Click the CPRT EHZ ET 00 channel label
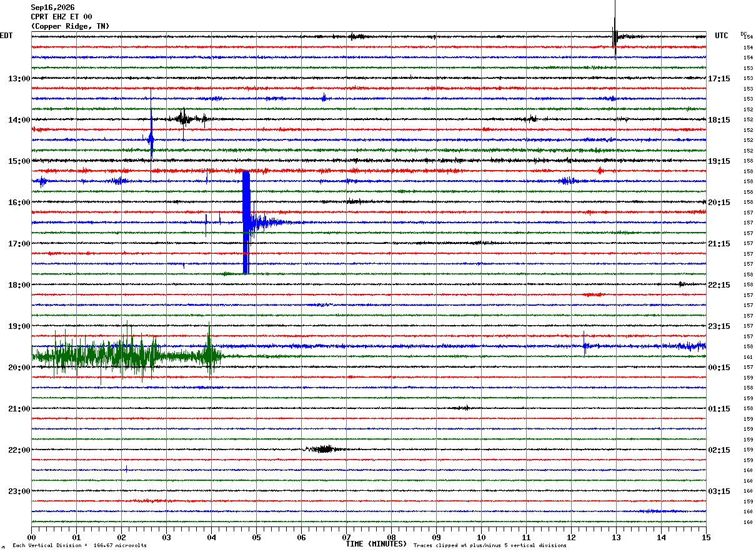This screenshot has width=756, height=554. point(61,17)
